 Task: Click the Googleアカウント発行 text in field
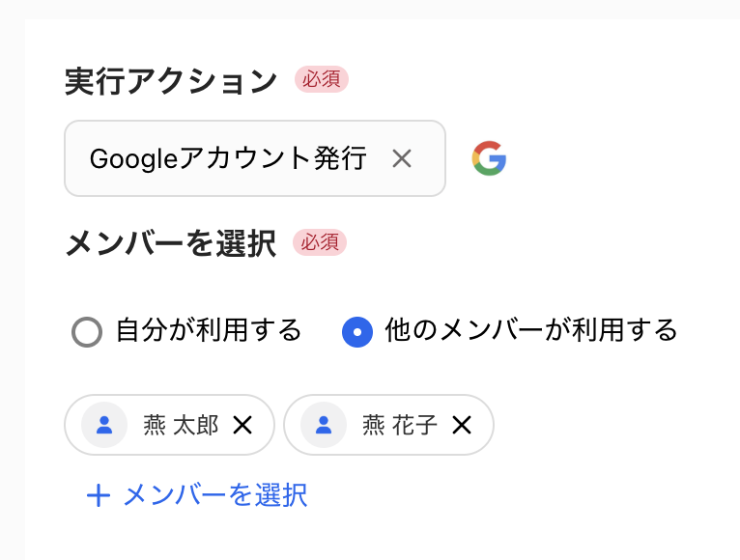228,158
